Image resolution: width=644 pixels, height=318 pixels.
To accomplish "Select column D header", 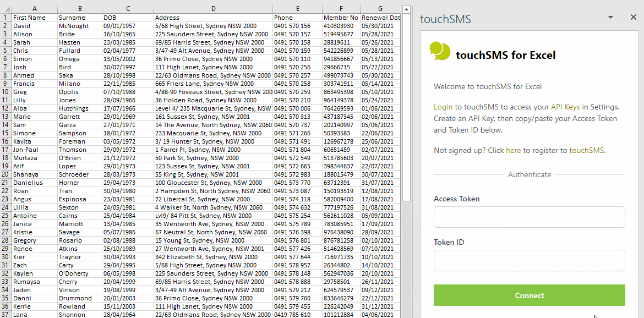I will (x=213, y=9).
